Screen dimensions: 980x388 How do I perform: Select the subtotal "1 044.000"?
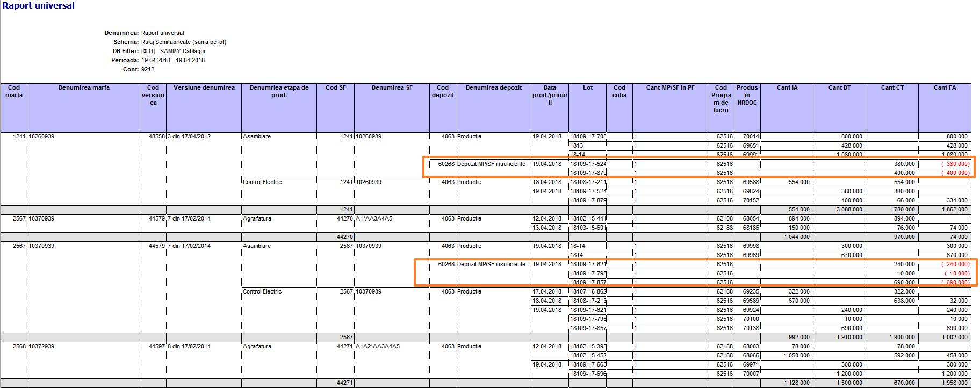(796, 237)
